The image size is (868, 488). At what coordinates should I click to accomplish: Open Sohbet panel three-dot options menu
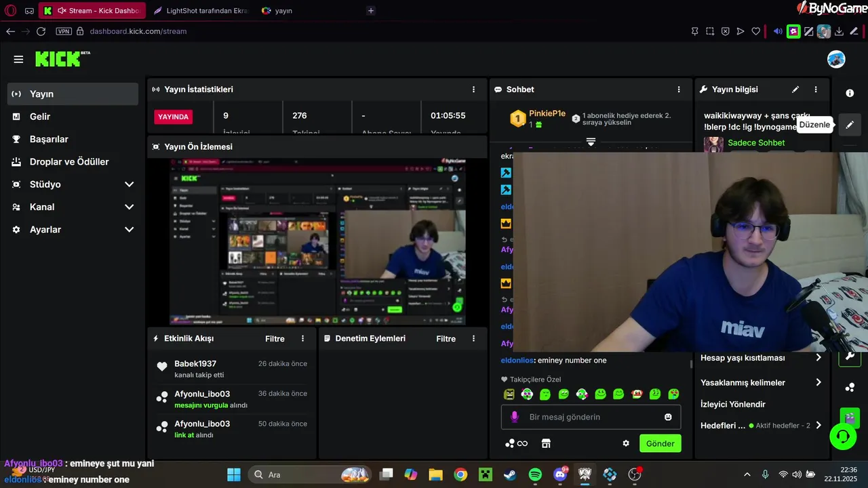679,89
